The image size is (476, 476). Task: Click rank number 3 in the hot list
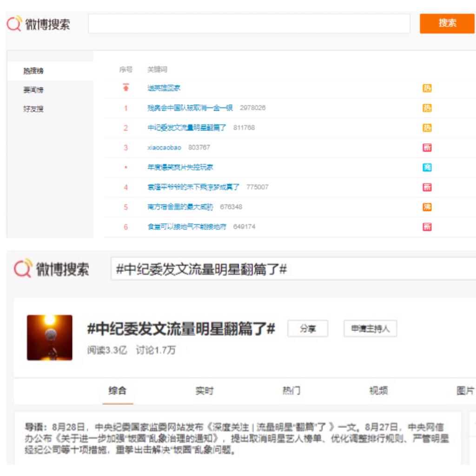126,147
